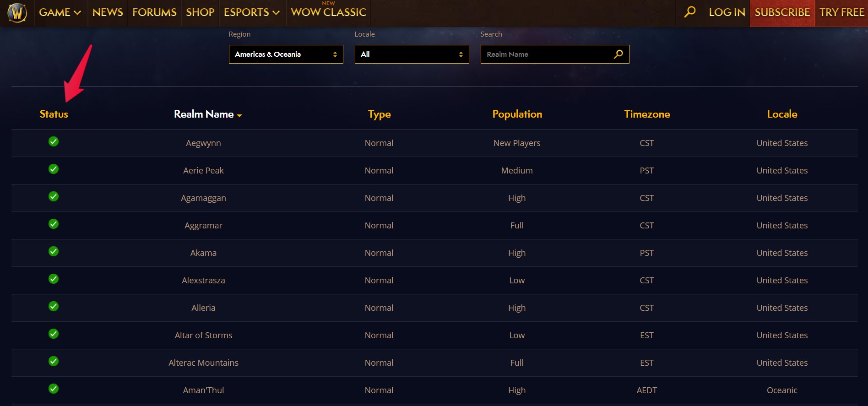Click the green status checkmark for Akama
This screenshot has height=406, width=868.
pyautogui.click(x=54, y=251)
